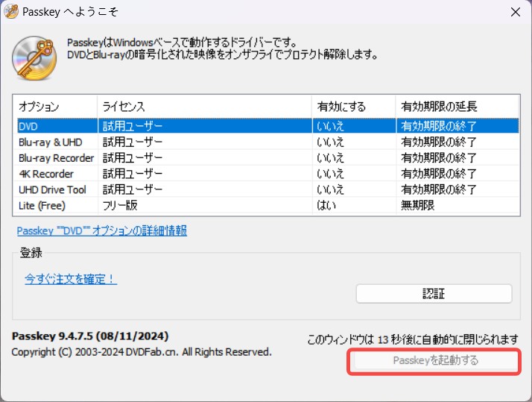
Task: Click the オプション column header
Action: (55, 107)
